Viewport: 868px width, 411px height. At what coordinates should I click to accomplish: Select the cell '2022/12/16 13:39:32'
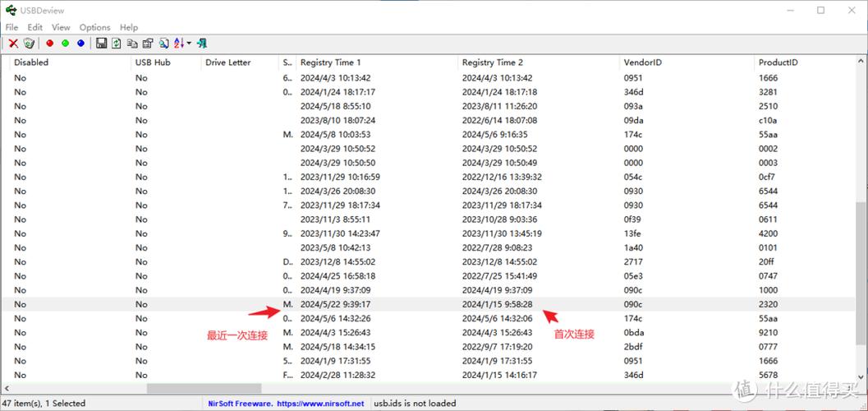[x=502, y=177]
